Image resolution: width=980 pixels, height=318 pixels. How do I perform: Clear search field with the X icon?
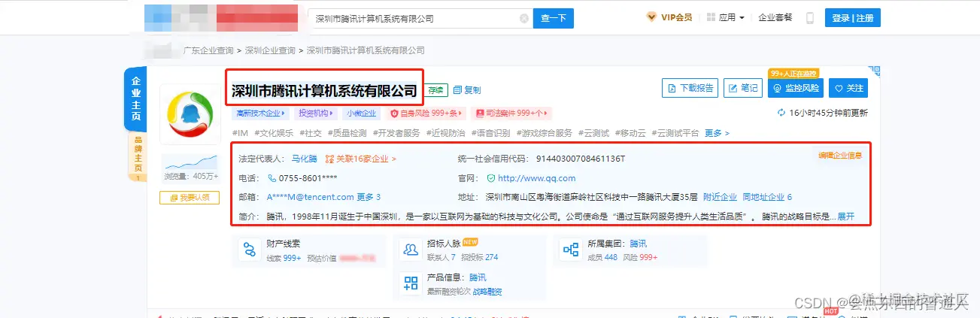[523, 18]
